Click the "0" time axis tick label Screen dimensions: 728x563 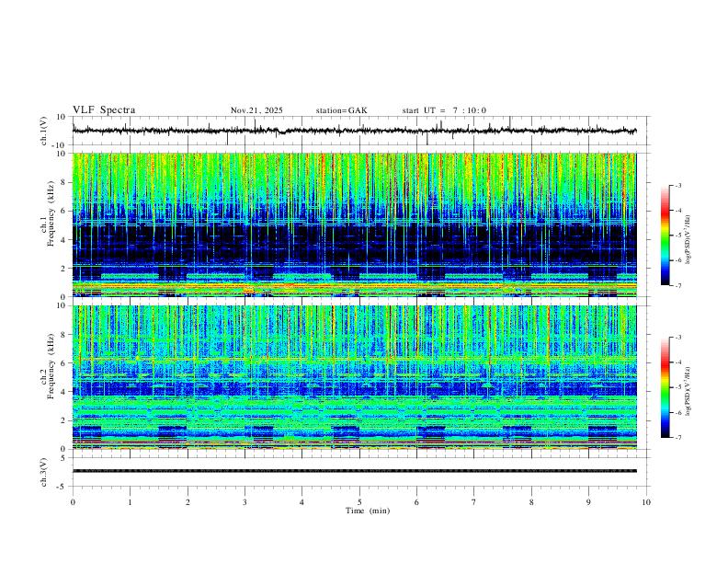[73, 502]
